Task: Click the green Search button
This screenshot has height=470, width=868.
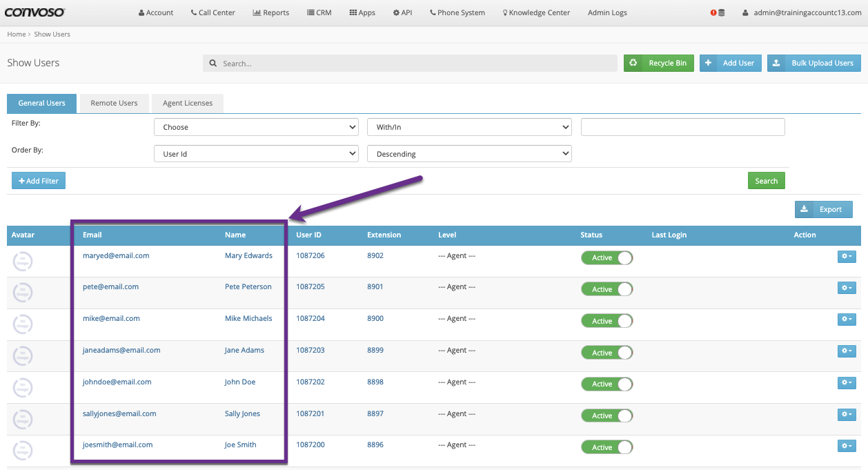Action: [x=766, y=181]
